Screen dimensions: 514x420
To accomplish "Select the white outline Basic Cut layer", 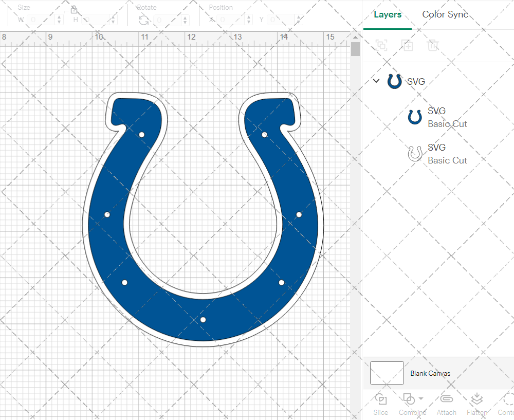I will 438,154.
